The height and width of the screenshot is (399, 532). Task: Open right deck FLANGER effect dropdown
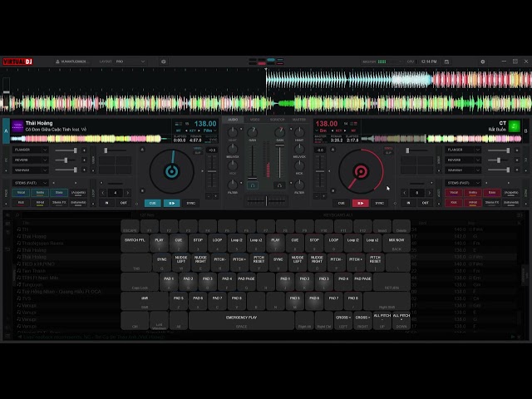click(463, 150)
